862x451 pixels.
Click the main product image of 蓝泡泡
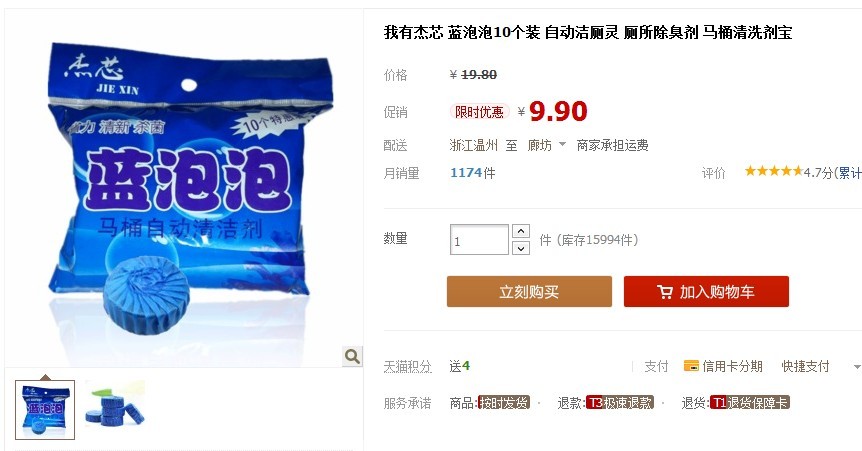(x=184, y=187)
